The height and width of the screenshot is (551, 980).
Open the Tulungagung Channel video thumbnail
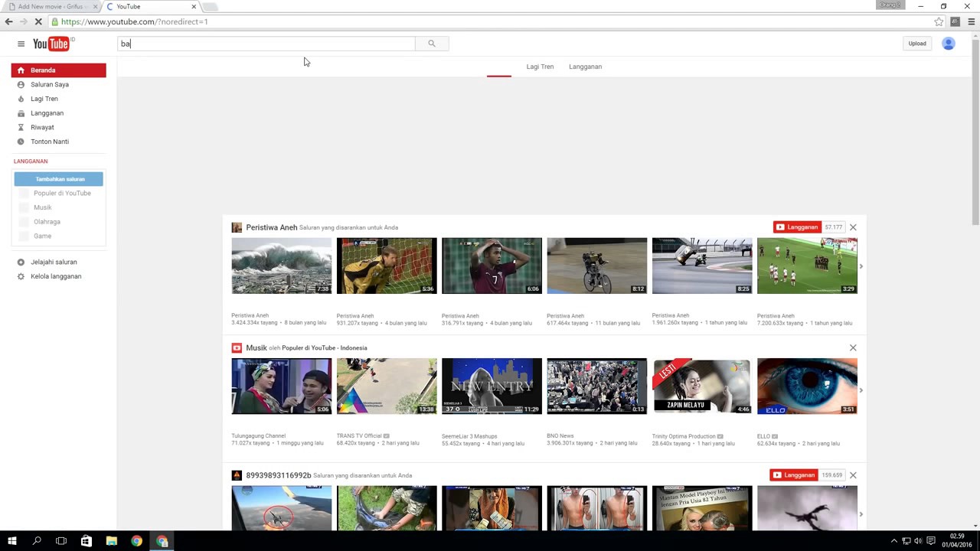pos(281,386)
